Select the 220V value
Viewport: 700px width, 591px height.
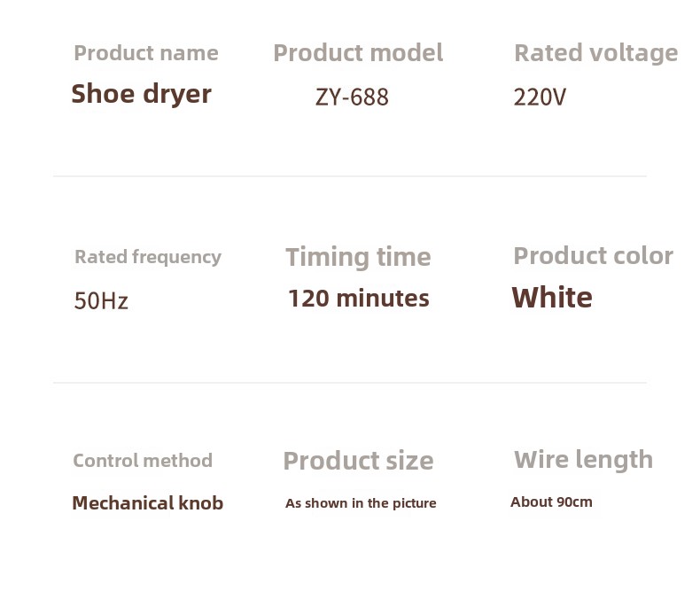540,97
